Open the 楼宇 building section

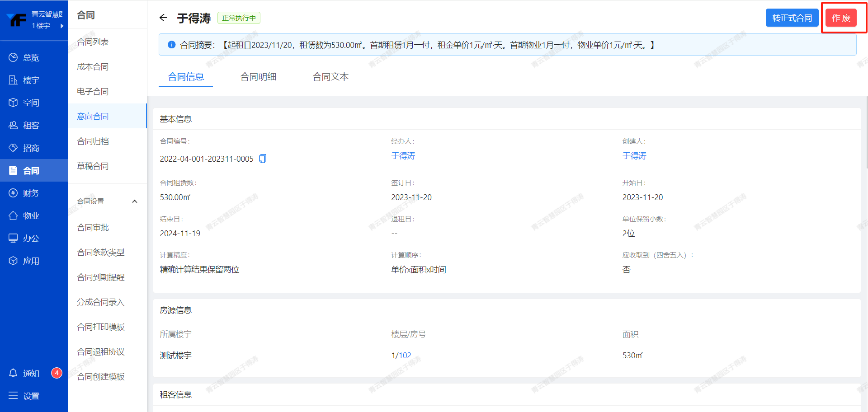[31, 80]
